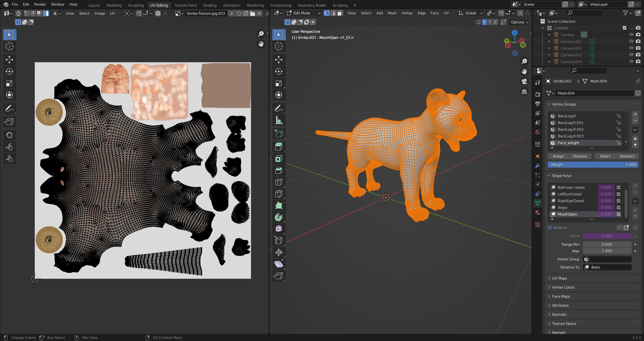Click the Deselect button under Vertex Groups
Image resolution: width=644 pixels, height=341 pixels.
pyautogui.click(x=627, y=156)
